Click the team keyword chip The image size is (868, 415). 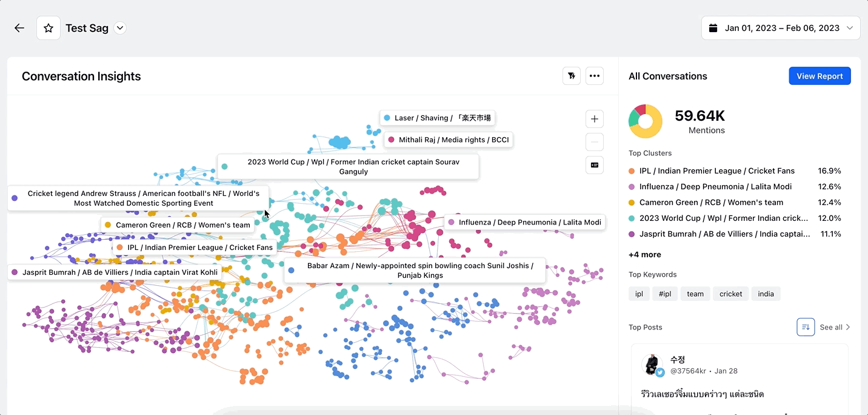[x=695, y=294]
